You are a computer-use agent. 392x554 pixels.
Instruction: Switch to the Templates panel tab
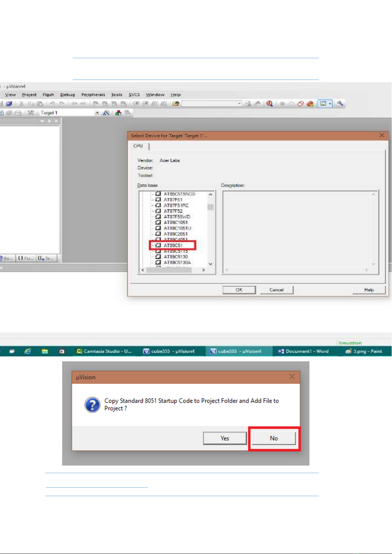coord(46,258)
